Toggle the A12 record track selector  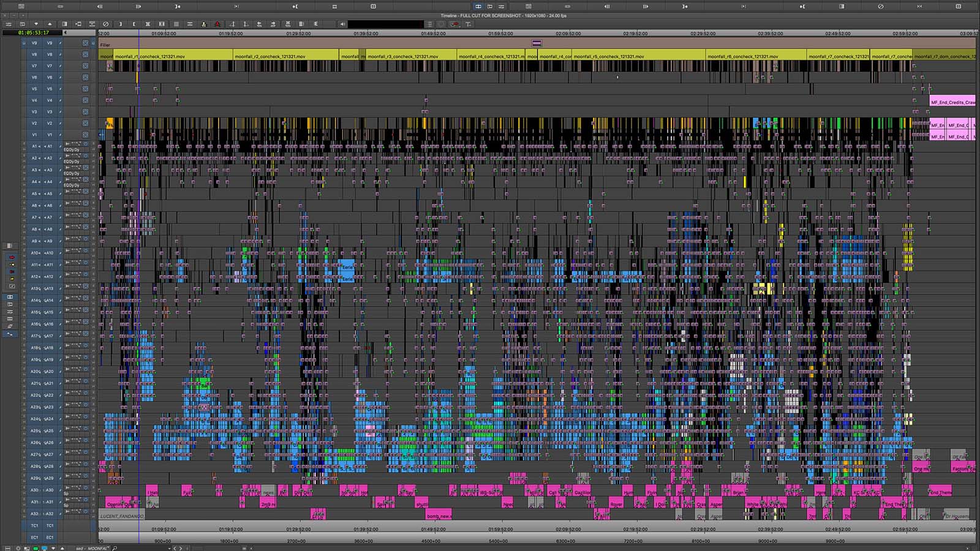click(x=49, y=277)
